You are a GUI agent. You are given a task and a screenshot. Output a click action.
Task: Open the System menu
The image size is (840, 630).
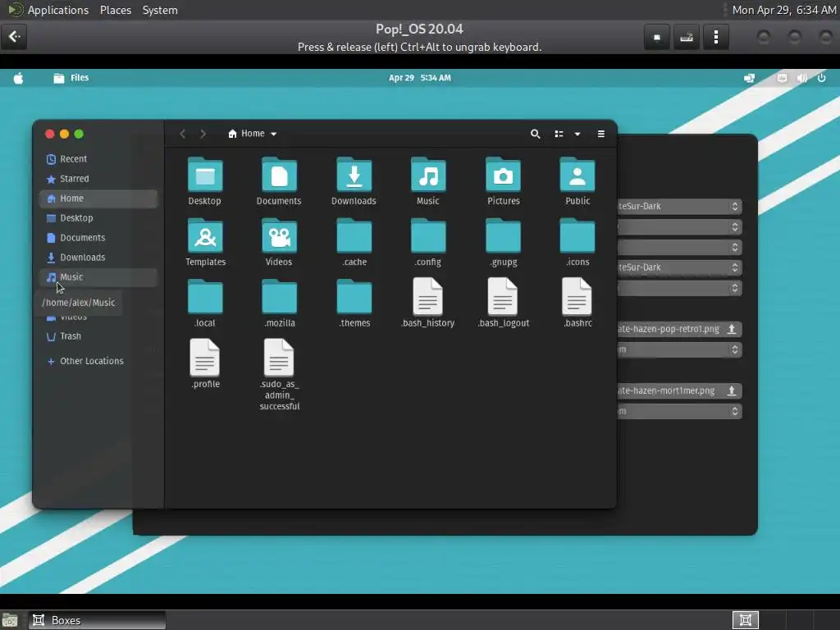pyautogui.click(x=160, y=10)
